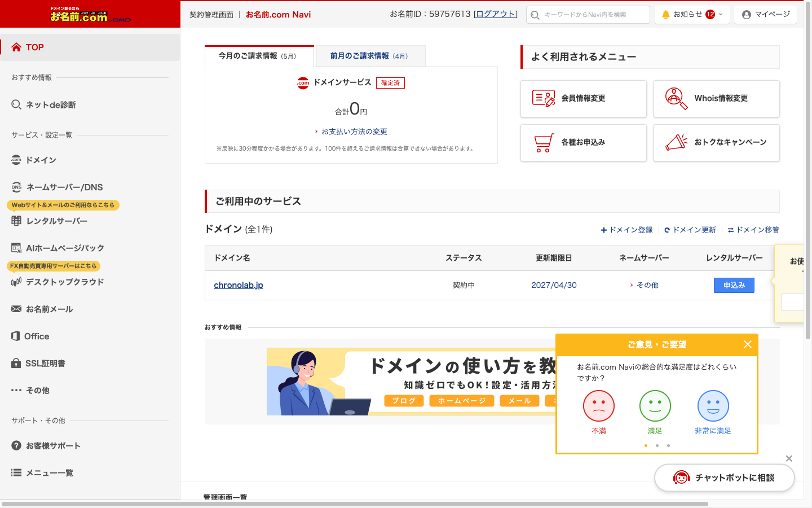
Task: Open ネットde診断 magnifier icon
Action: (x=16, y=104)
